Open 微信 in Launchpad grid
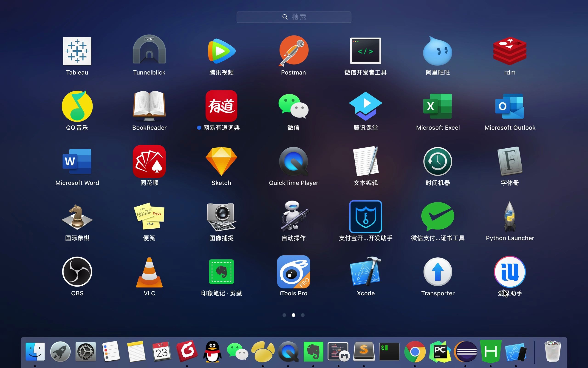 pyautogui.click(x=294, y=106)
